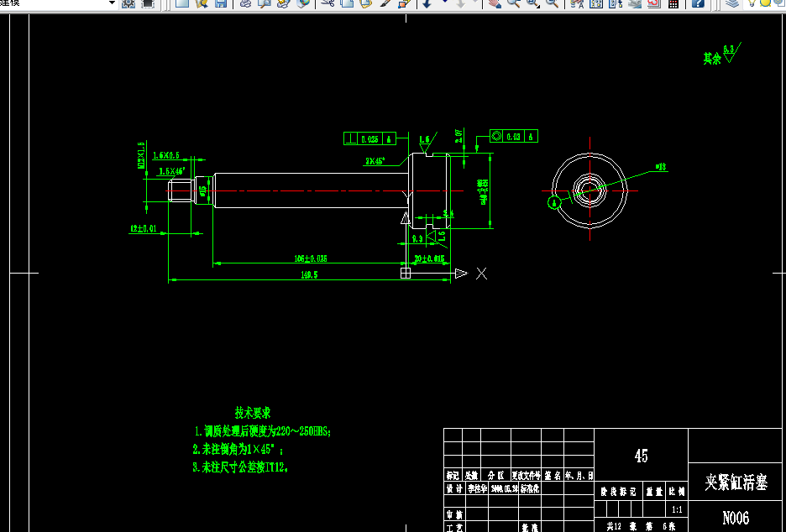The width and height of the screenshot is (786, 532).
Task: Click the 3D DWF globe icon
Action: click(x=303, y=3)
